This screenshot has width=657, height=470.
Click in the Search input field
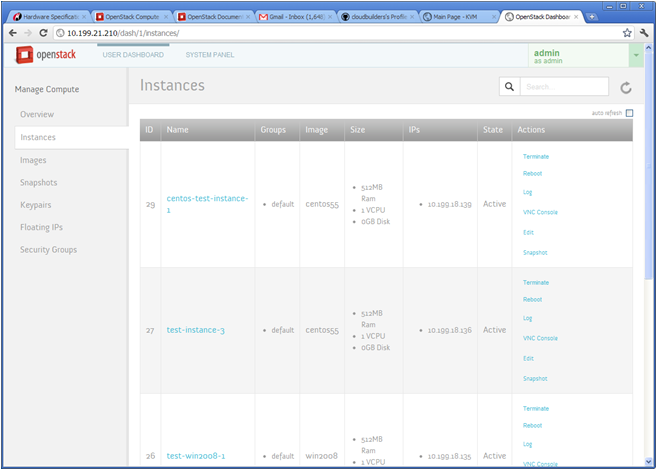pyautogui.click(x=564, y=87)
